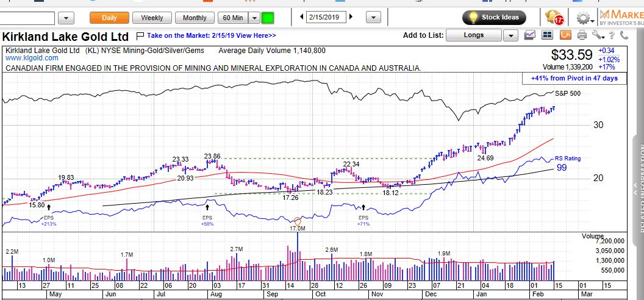Click the 18.12 price low label

391,193
